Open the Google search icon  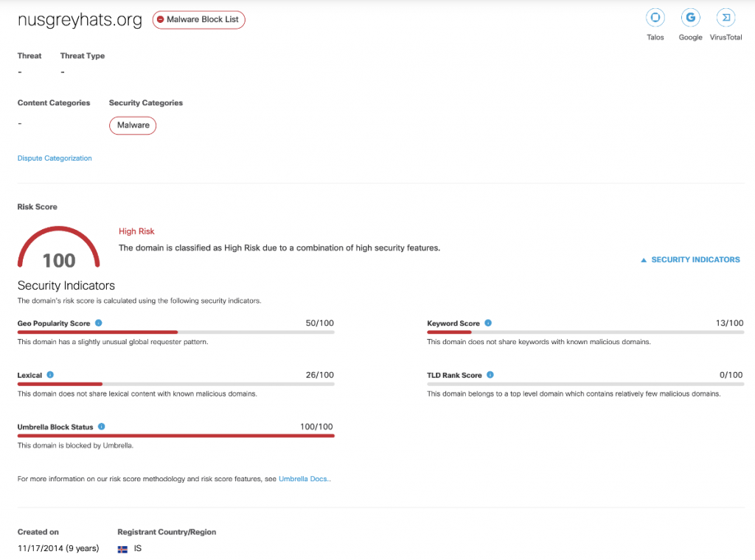(x=690, y=18)
